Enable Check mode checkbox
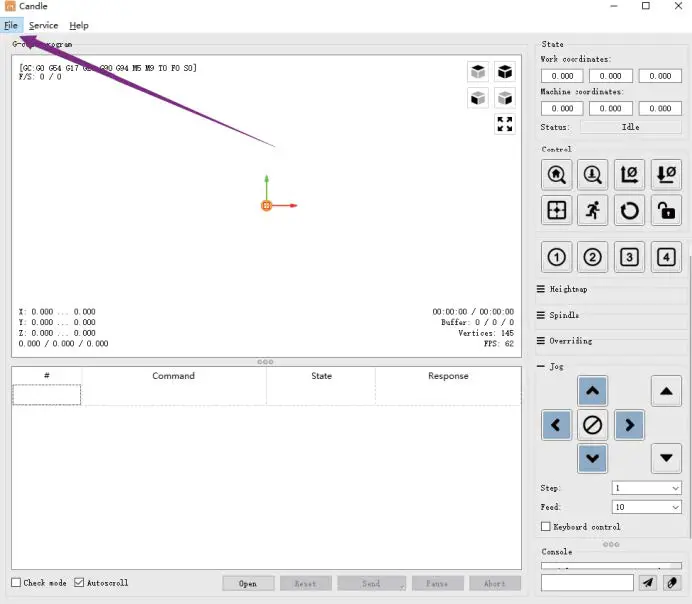692x604 pixels. click(16, 583)
